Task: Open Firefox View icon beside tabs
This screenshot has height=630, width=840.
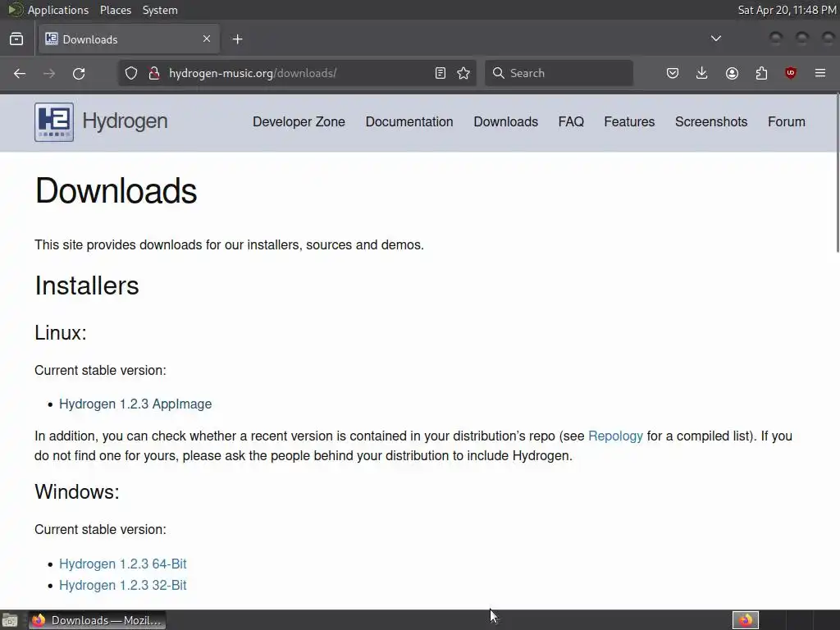Action: (16, 39)
